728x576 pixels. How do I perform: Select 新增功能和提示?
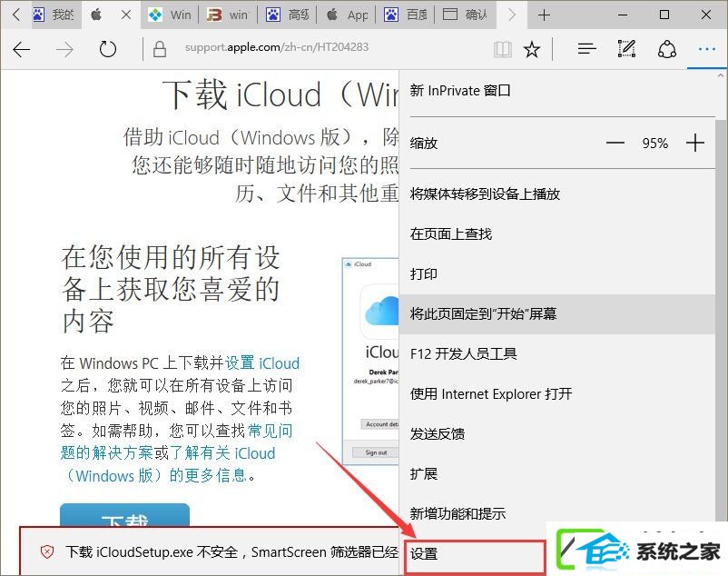[x=556, y=513]
